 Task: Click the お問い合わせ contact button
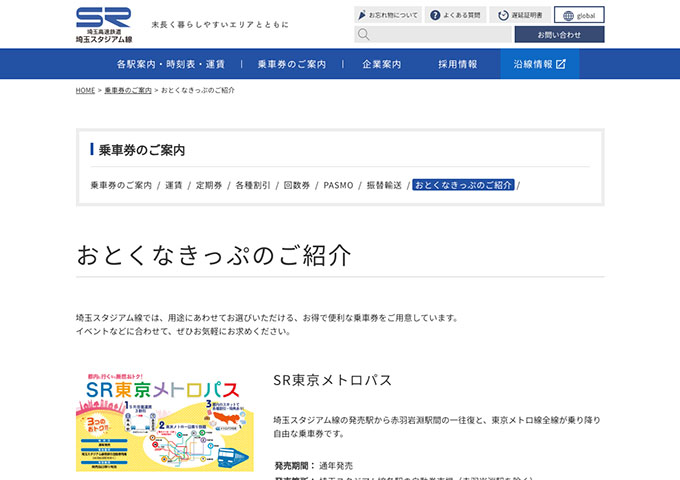[559, 34]
